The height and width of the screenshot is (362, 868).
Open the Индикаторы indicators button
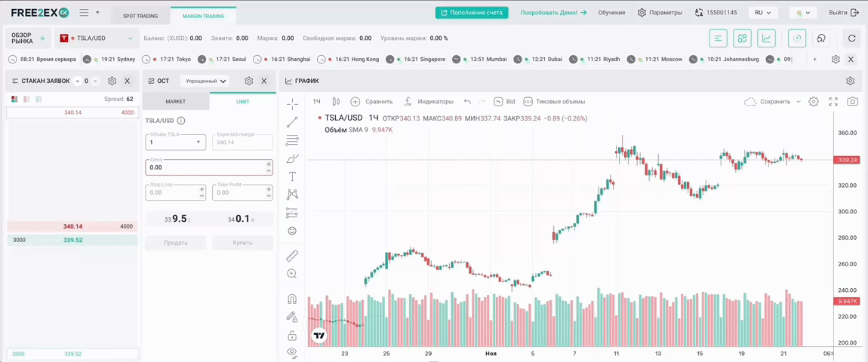click(x=429, y=101)
